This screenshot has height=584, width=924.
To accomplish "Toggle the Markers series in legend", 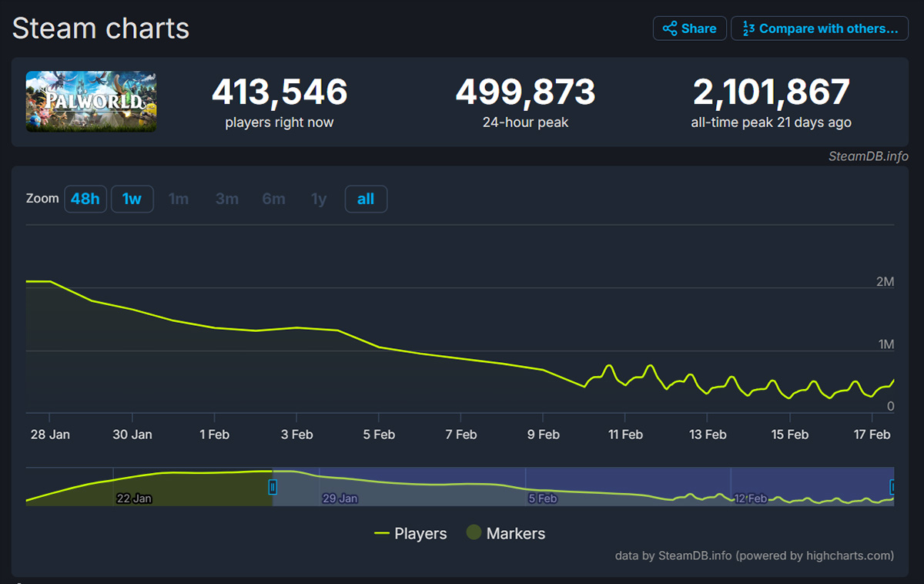I will pos(506,533).
